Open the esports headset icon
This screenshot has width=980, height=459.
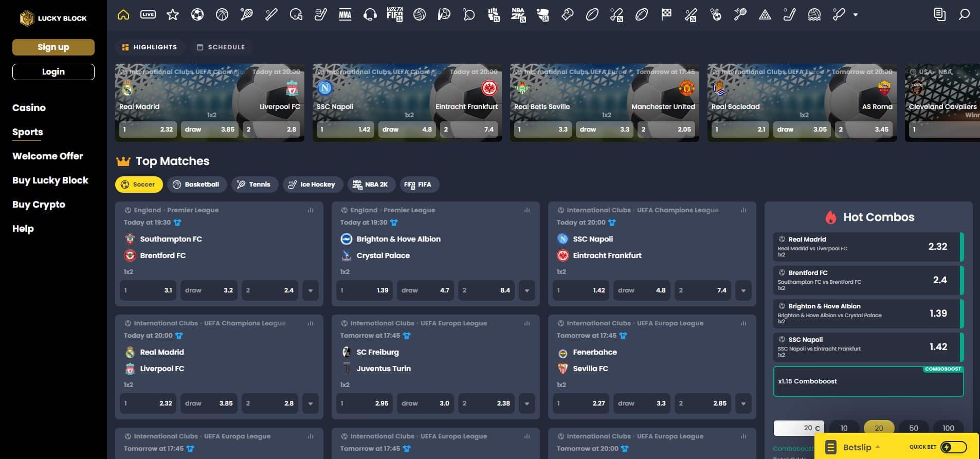pyautogui.click(x=370, y=15)
